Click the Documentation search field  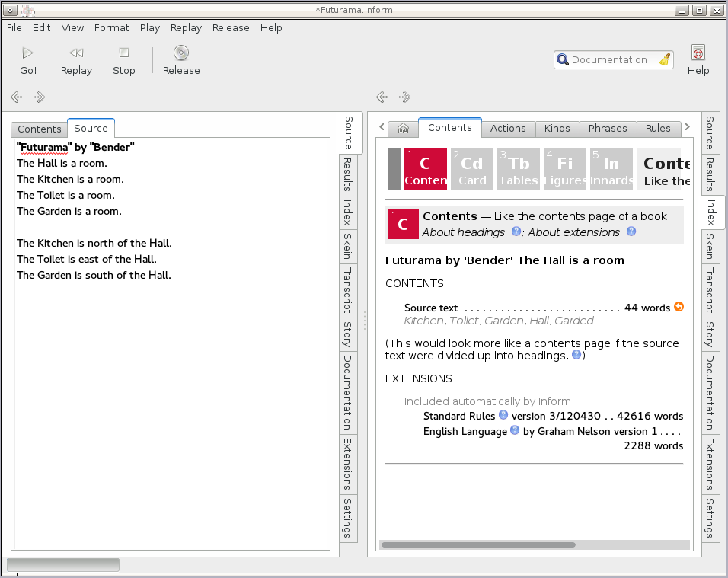tap(609, 60)
